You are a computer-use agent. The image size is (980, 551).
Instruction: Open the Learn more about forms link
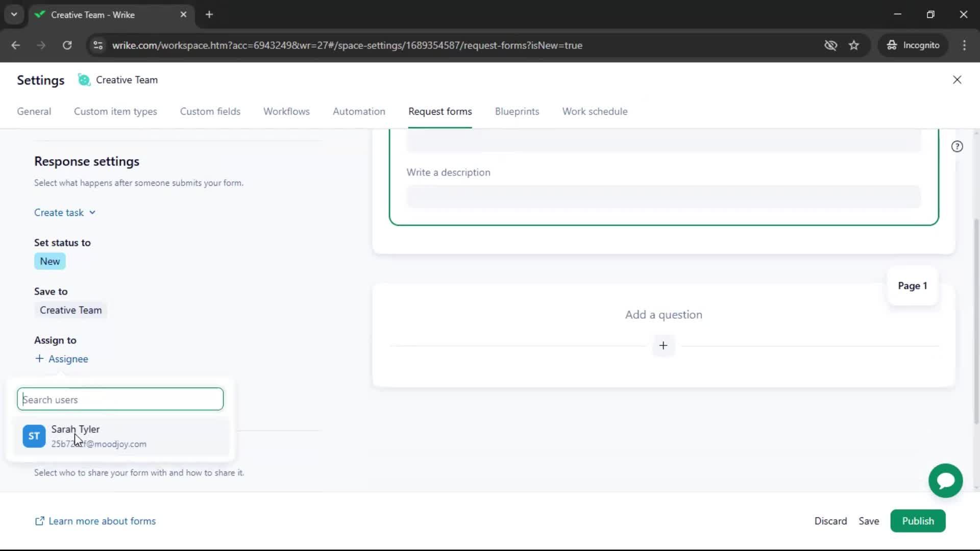pyautogui.click(x=95, y=521)
